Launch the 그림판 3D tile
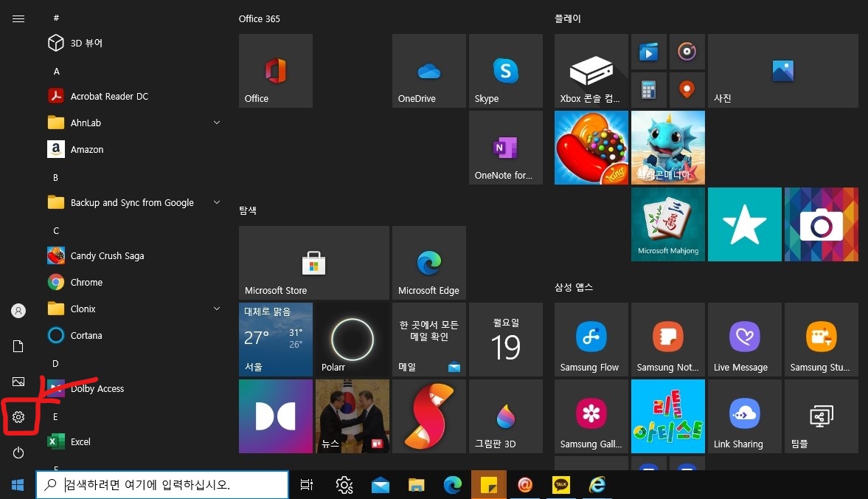The height and width of the screenshot is (499, 868). pos(505,416)
